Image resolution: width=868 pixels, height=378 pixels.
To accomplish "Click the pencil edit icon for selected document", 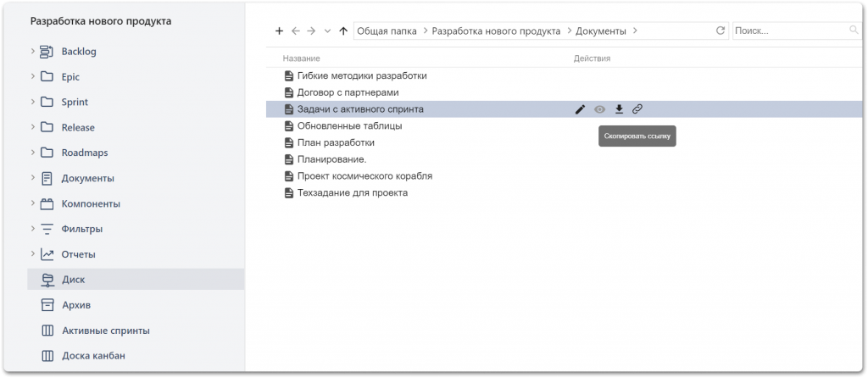I will 581,109.
